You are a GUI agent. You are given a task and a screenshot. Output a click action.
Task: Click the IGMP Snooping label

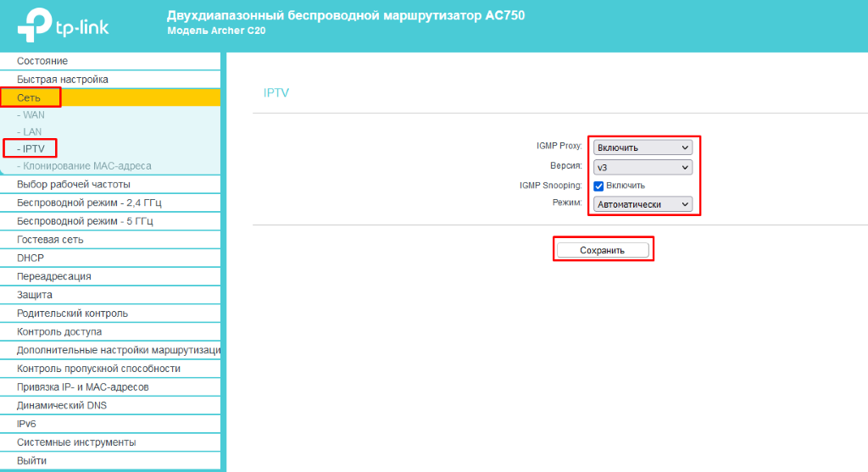pos(551,186)
